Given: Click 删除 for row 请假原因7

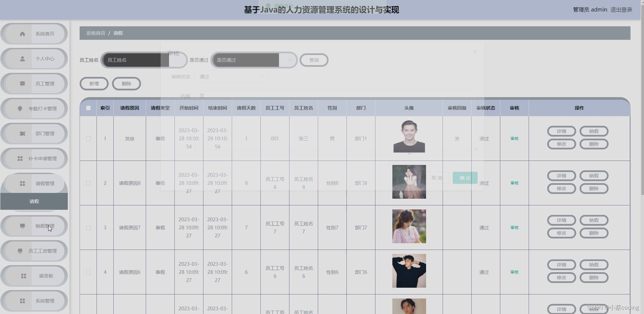Looking at the screenshot, I should 594,233.
